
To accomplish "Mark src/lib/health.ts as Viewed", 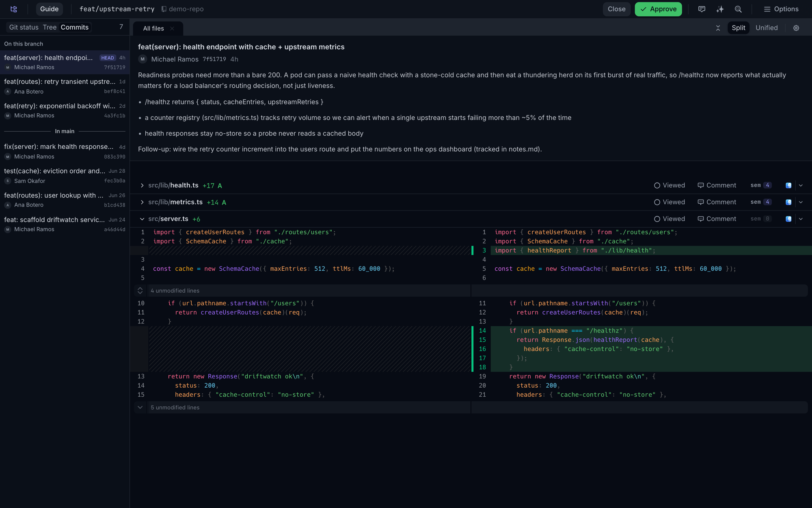I will (669, 185).
